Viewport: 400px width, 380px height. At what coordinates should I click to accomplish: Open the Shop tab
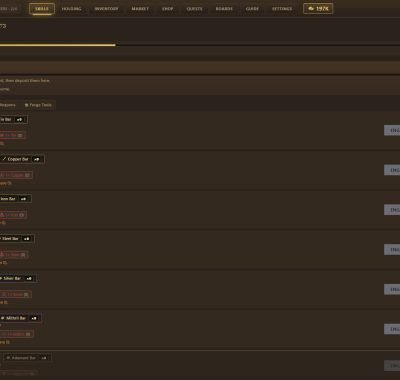[168, 9]
